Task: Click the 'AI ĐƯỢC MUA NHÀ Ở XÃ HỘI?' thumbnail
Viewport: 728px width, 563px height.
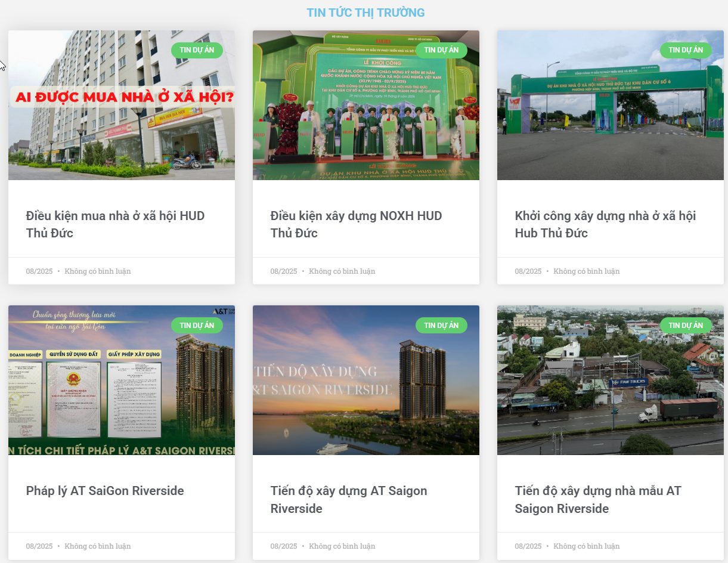Action: click(x=122, y=105)
